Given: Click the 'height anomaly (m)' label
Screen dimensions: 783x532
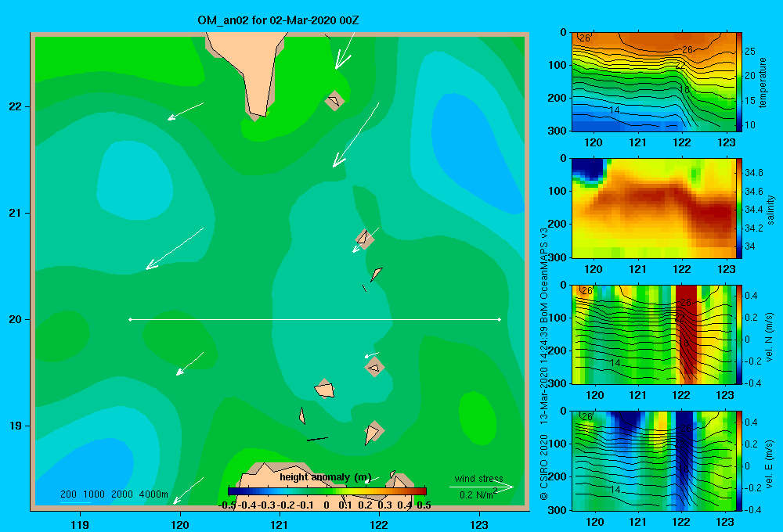Looking at the screenshot, I should coord(326,477).
